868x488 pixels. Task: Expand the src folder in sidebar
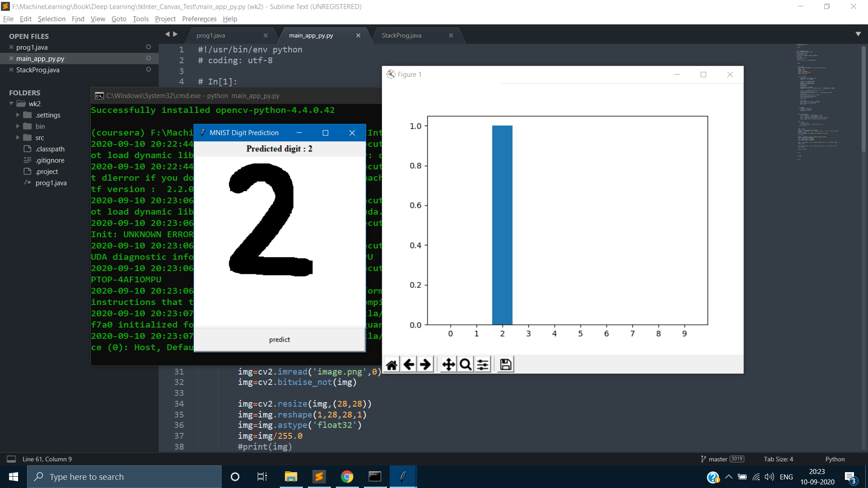click(x=18, y=137)
